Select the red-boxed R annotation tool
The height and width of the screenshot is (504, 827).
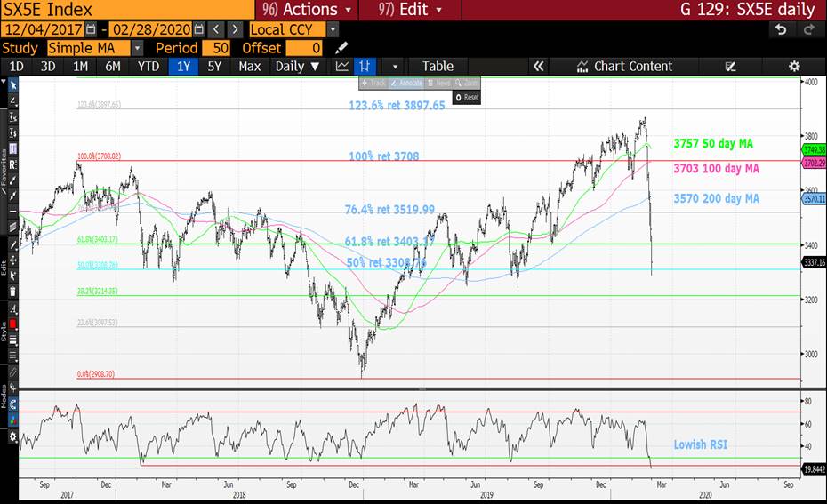pos(13,164)
